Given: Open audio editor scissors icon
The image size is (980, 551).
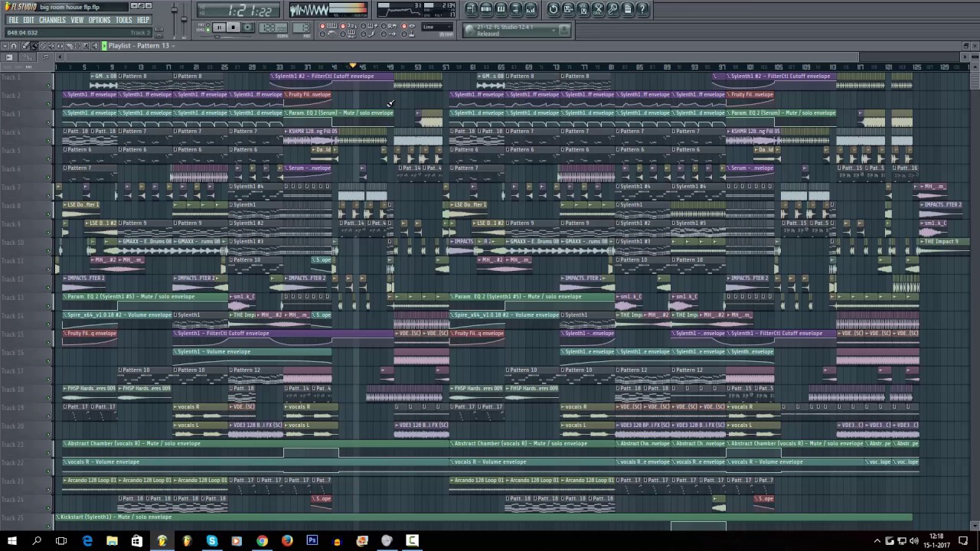Looking at the screenshot, I should pyautogui.click(x=598, y=9).
